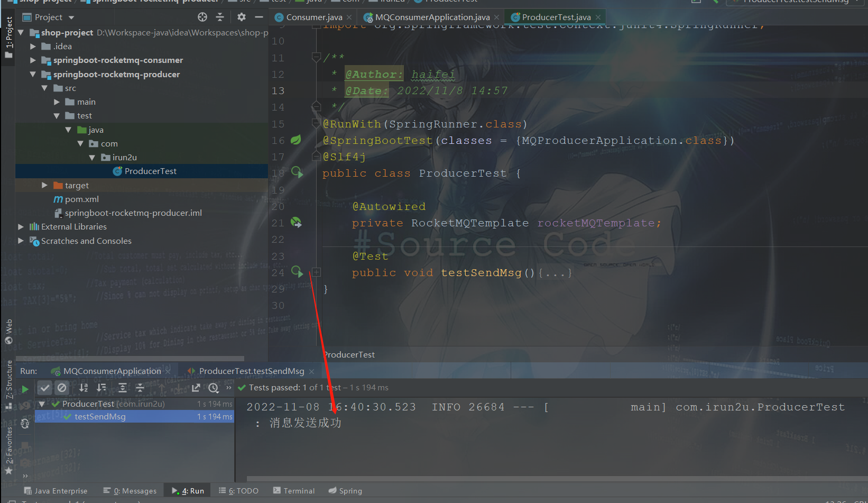Viewport: 868px width, 503px height.
Task: Show more run toolbar actions chevrons
Action: (229, 388)
